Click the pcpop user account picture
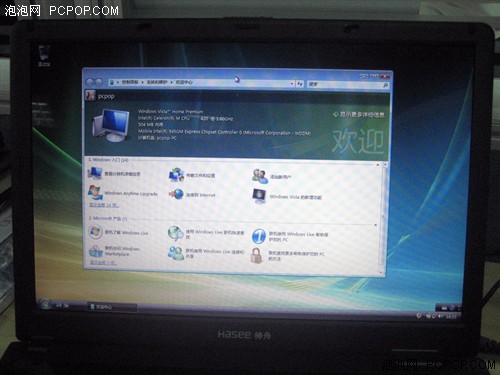The image size is (500, 375). coord(90,95)
